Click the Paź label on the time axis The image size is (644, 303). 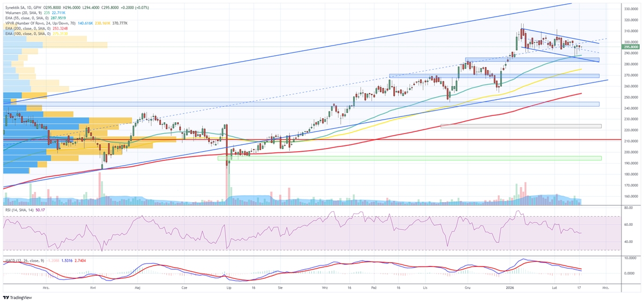pos(374,287)
